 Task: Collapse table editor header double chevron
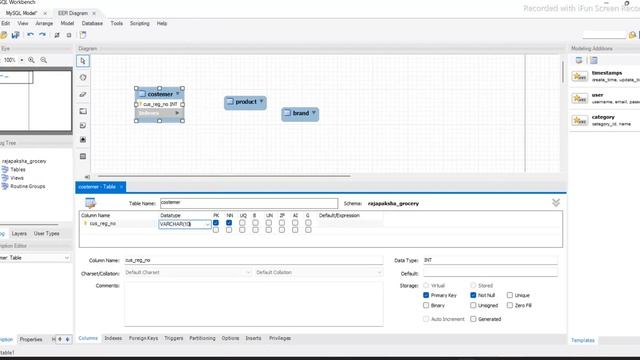[556, 203]
